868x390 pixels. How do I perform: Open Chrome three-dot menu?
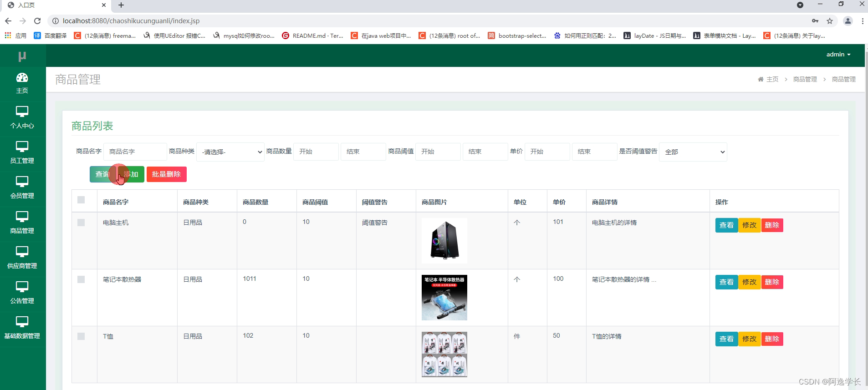pyautogui.click(x=863, y=21)
